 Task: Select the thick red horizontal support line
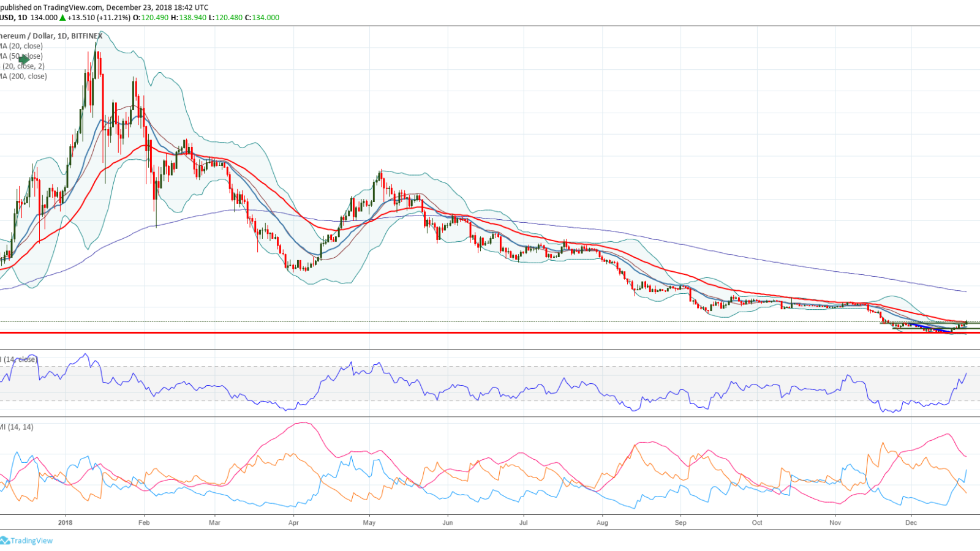490,332
